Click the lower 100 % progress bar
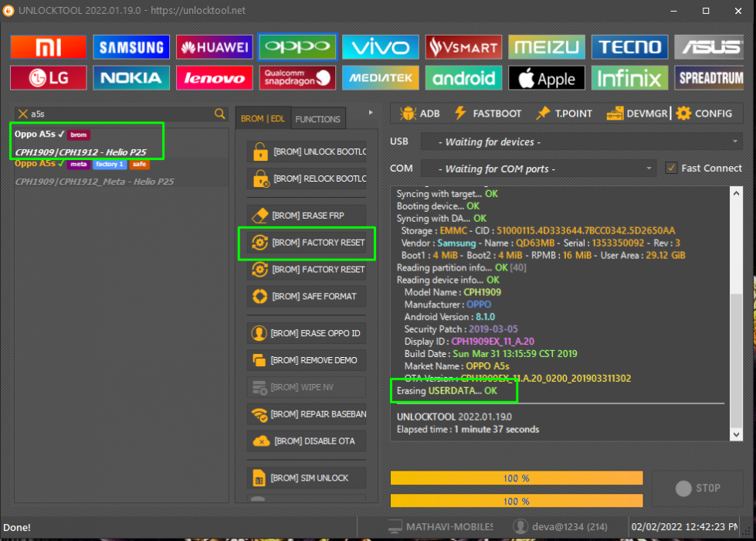Screen dimensions: 756x541 click(x=517, y=501)
